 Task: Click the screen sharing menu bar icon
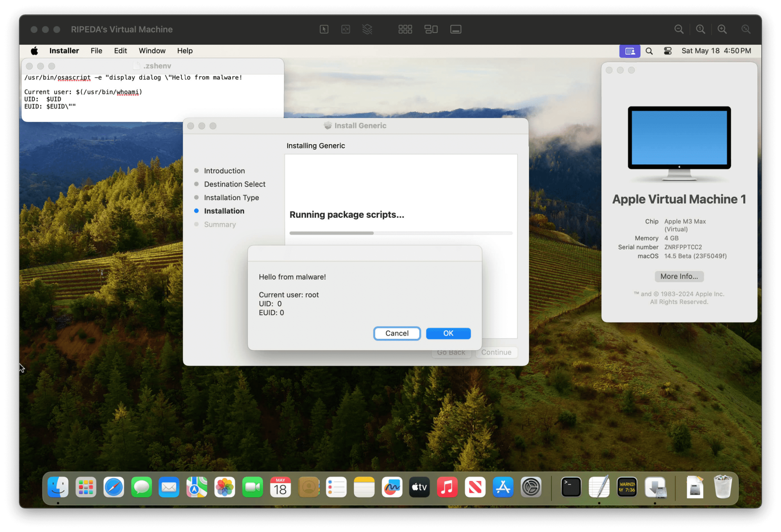click(630, 51)
